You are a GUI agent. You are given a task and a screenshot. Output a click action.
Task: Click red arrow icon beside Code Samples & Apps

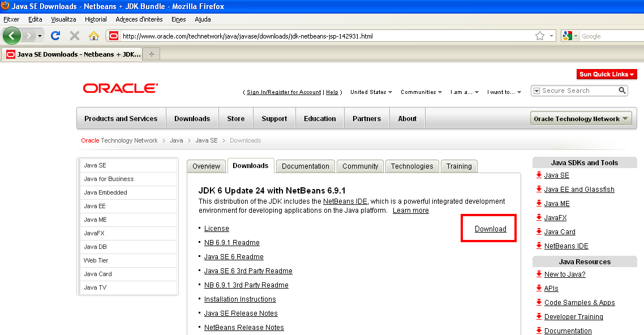pos(539,302)
